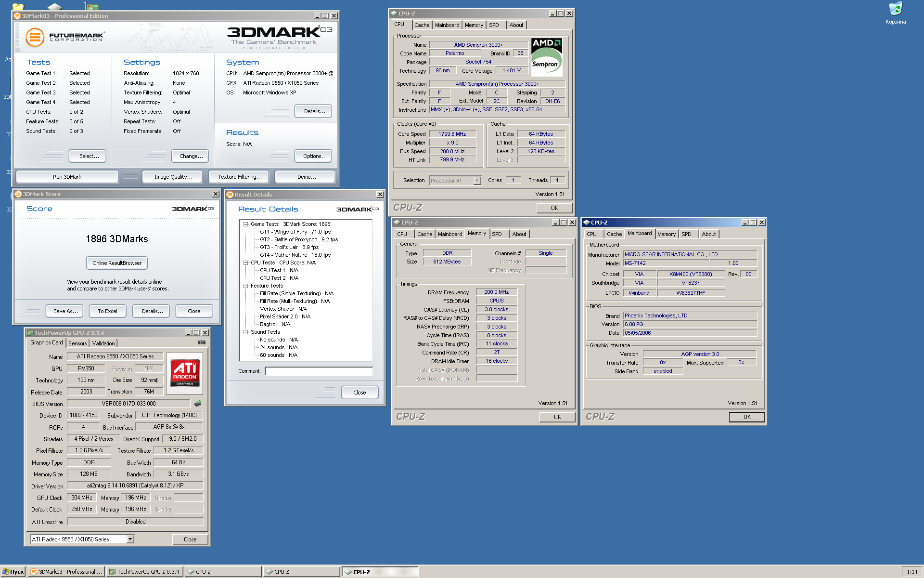This screenshot has height=578, width=924.
Task: Click the GPU-Z BIOS Version field
Action: [x=128, y=404]
